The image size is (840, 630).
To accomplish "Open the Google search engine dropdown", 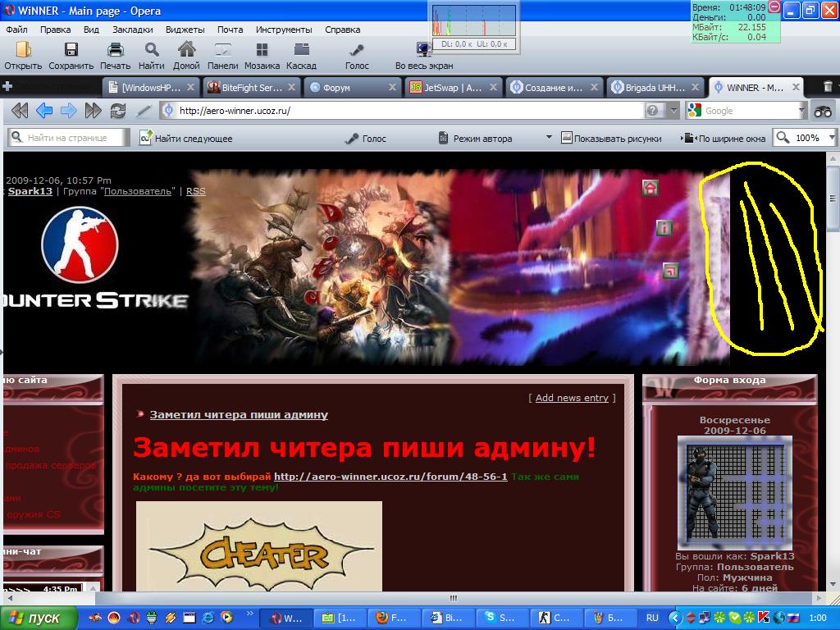I will 802,111.
